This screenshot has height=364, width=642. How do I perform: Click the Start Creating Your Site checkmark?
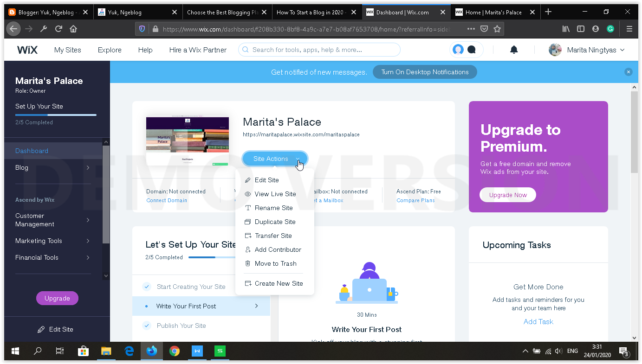click(147, 287)
